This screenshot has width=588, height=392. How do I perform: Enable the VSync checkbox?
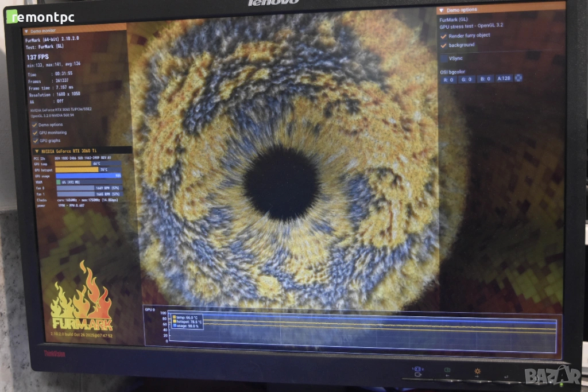tap(443, 59)
